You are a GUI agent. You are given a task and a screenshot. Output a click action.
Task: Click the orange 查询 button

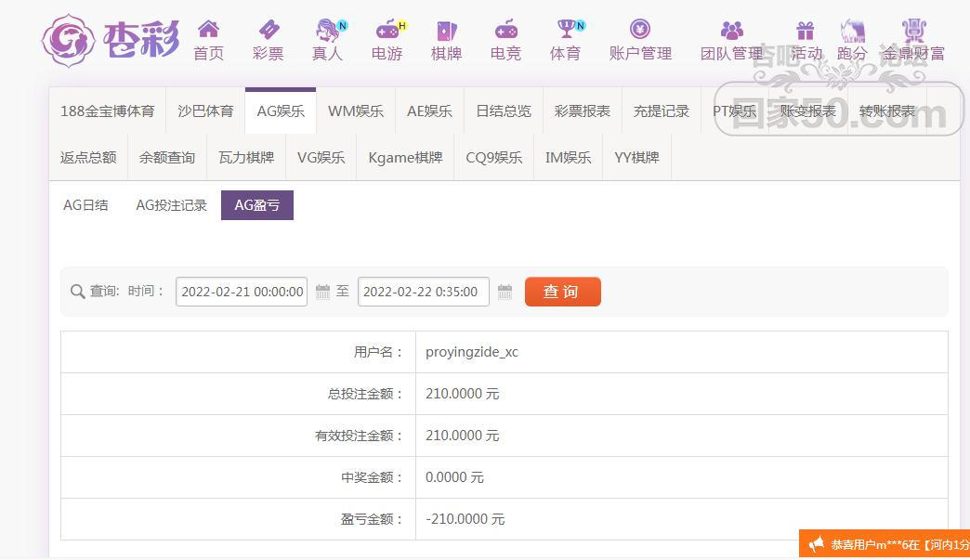pos(562,292)
